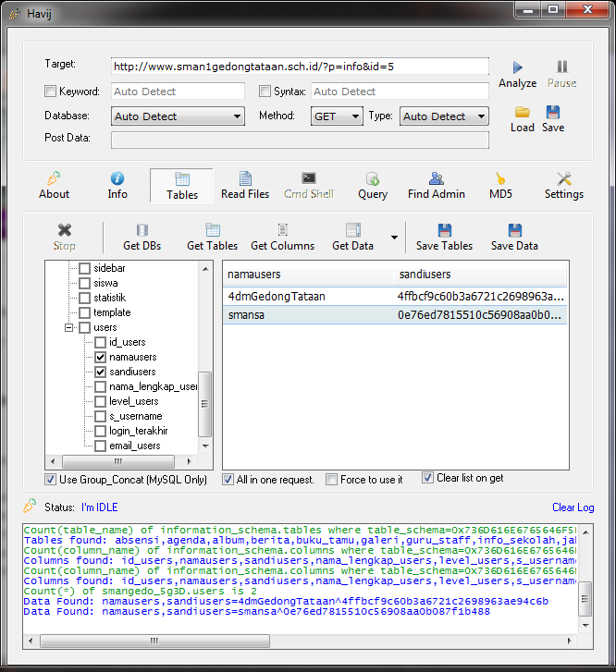616x672 pixels.
Task: Open the Database dropdown
Action: [178, 116]
